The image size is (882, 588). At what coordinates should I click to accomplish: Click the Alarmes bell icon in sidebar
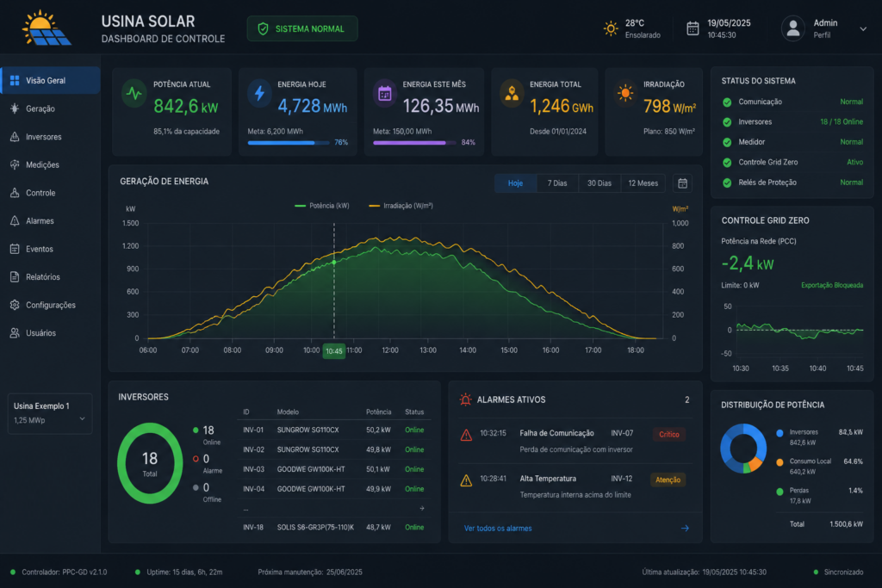point(15,221)
